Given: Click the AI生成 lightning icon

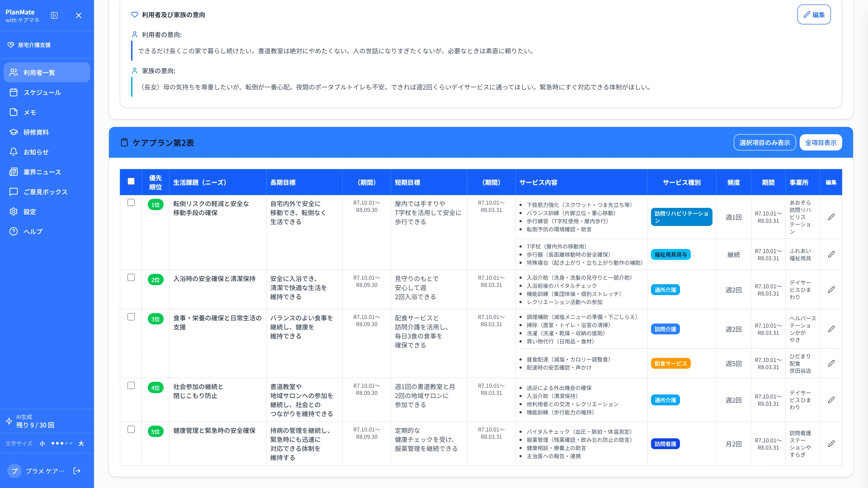Looking at the screenshot, I should click(9, 421).
